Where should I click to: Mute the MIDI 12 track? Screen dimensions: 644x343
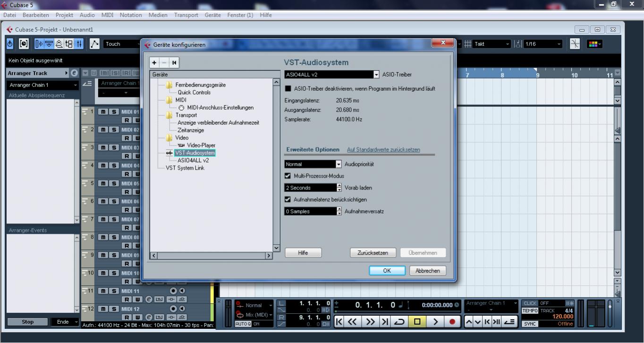tap(102, 309)
